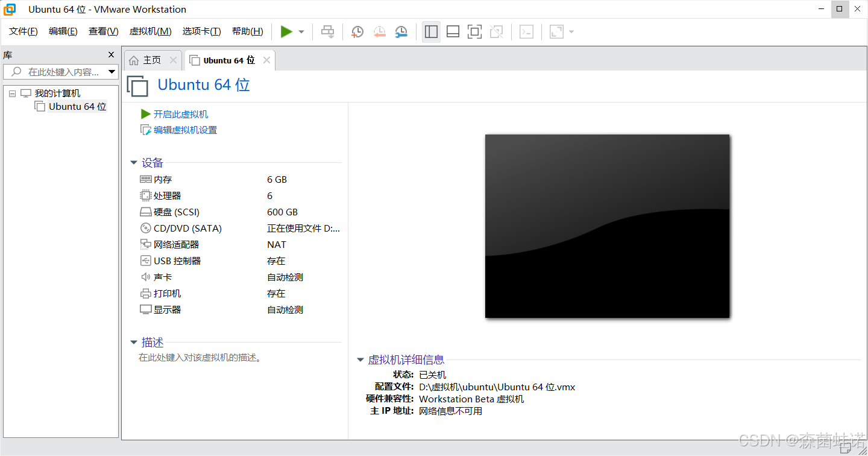Click the virtual machine preview thumbnail
The width and height of the screenshot is (868, 456).
(x=608, y=226)
